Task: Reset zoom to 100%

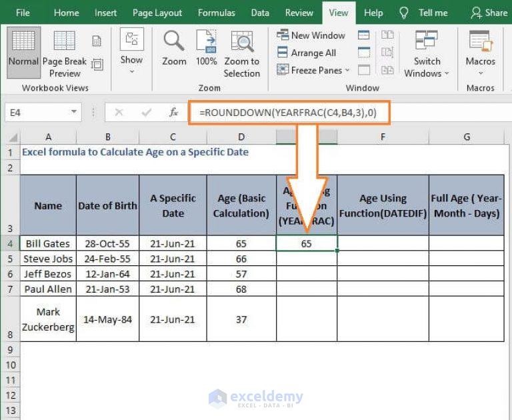Action: (207, 49)
